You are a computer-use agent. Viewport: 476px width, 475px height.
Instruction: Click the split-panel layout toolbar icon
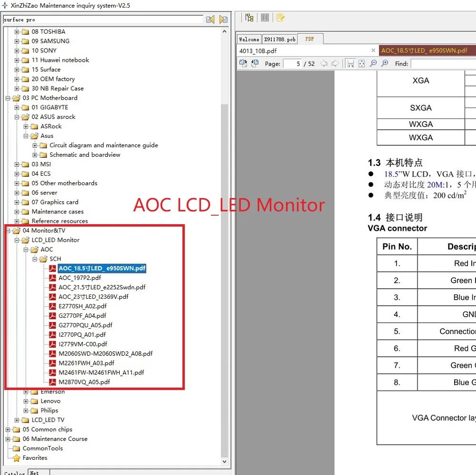coord(265,18)
